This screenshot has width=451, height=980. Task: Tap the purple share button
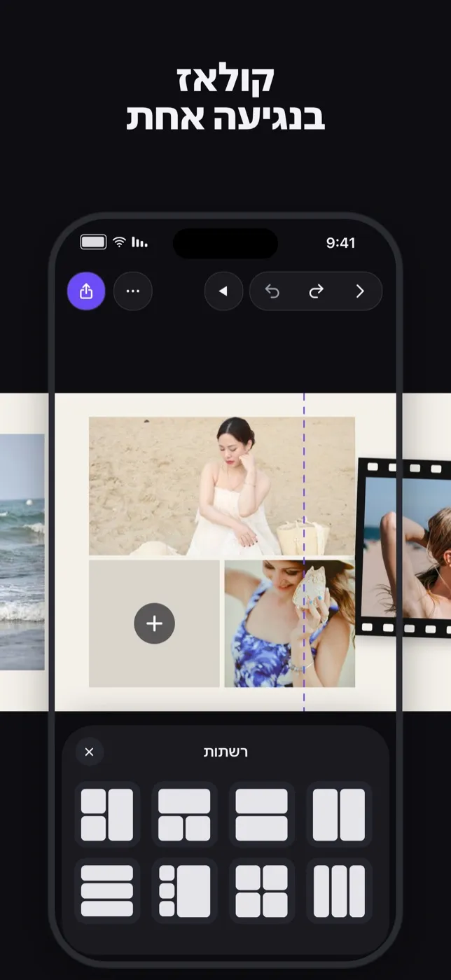click(x=86, y=291)
